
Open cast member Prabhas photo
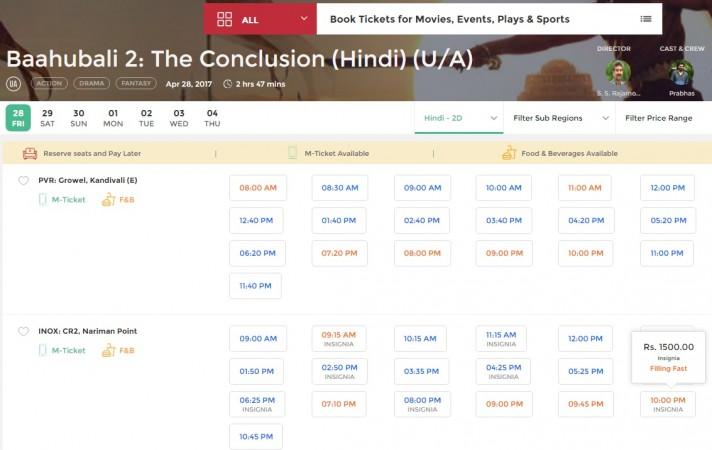tap(681, 72)
